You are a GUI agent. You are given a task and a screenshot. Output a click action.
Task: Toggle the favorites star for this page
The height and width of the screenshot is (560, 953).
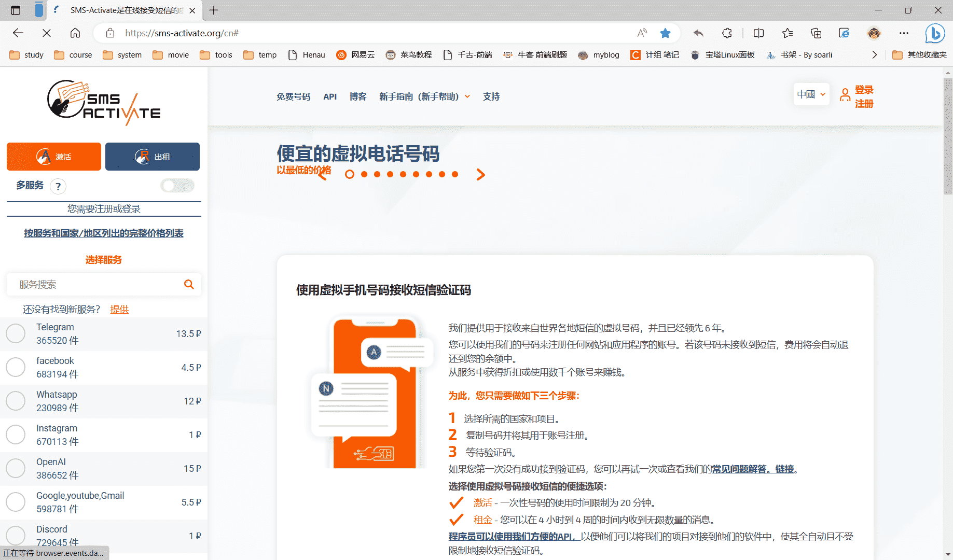pos(665,33)
